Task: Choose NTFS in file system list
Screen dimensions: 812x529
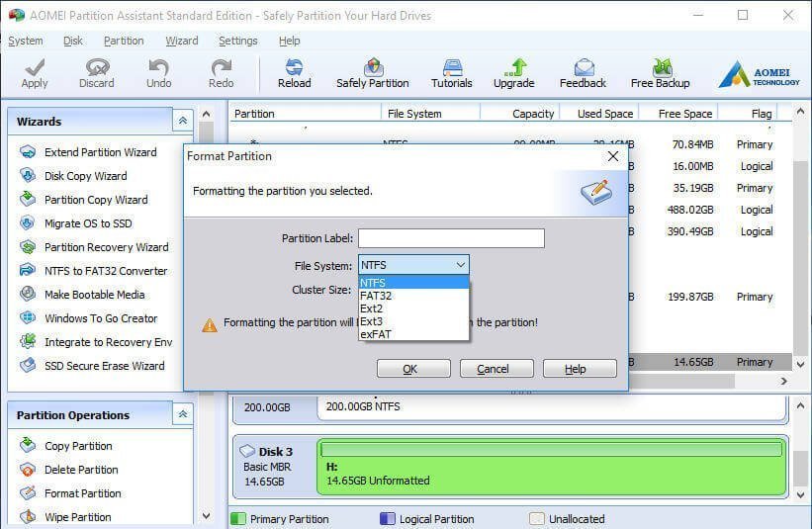Action: pyautogui.click(x=413, y=283)
